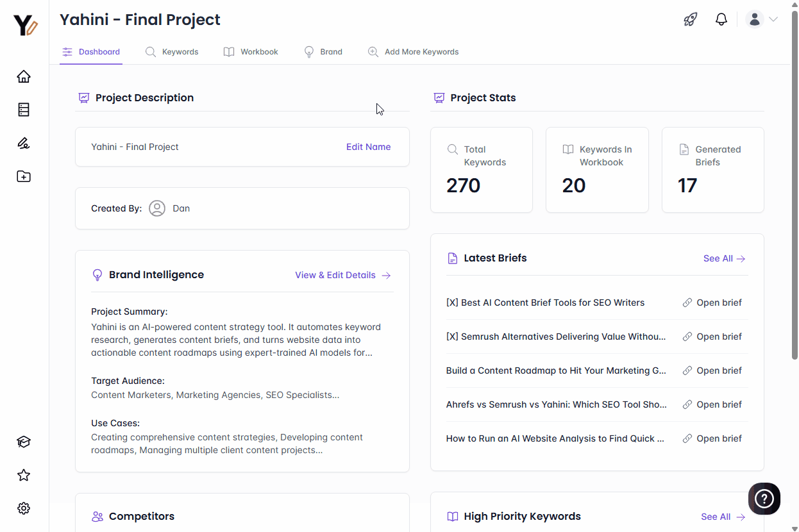Screen dimensions: 799x532
Task: Select the pen writing icon in the sidebar
Action: click(24, 143)
